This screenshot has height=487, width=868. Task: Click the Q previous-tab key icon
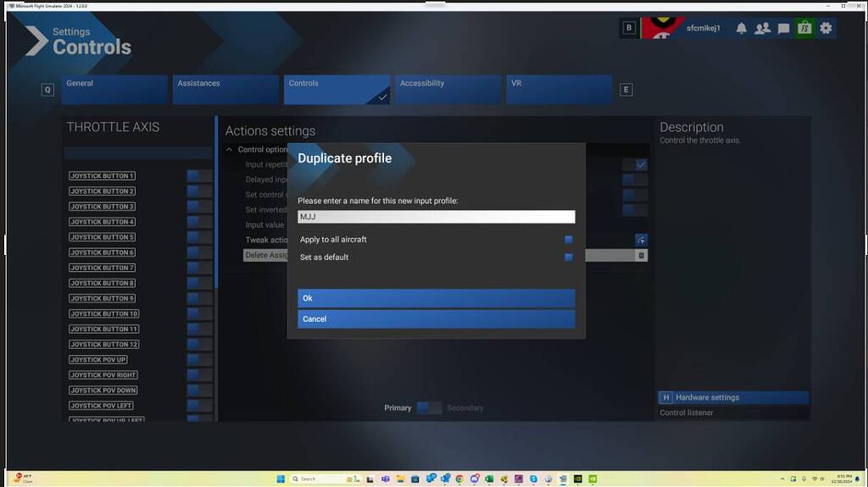(x=47, y=90)
